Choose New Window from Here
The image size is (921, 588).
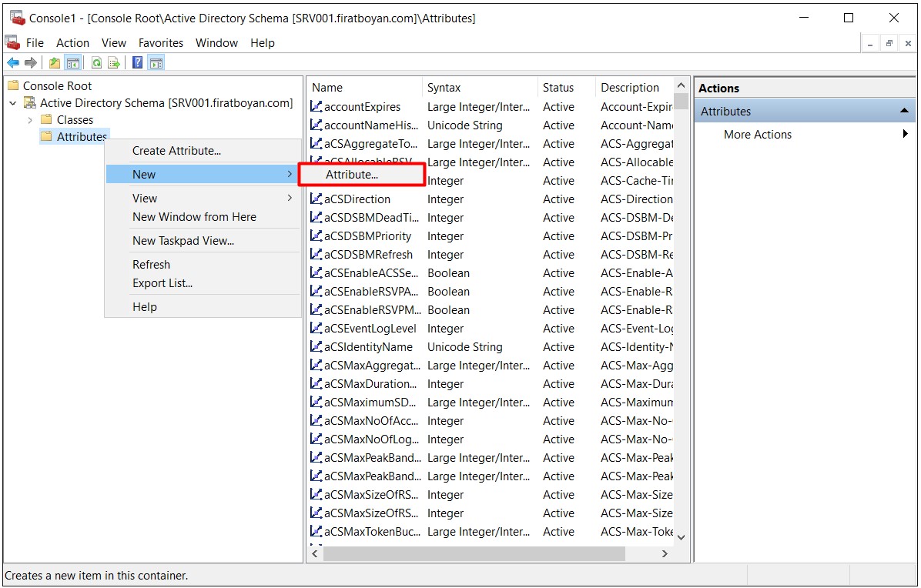pos(194,217)
